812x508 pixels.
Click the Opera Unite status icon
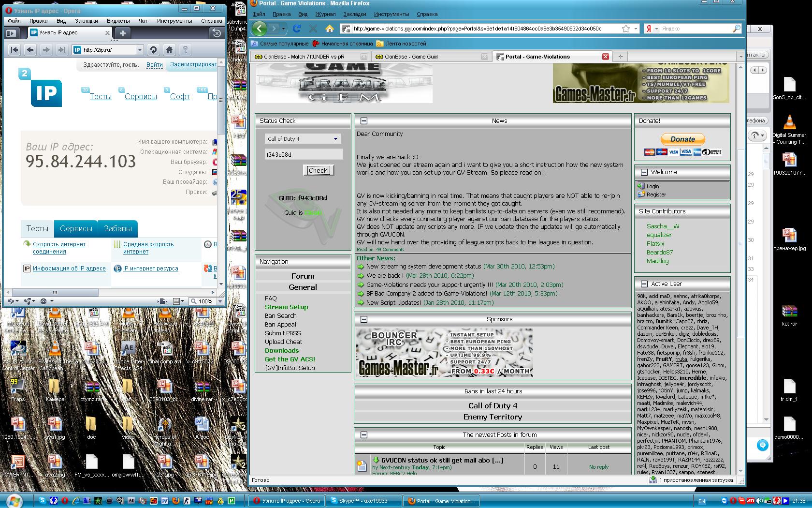pyautogui.click(x=29, y=301)
